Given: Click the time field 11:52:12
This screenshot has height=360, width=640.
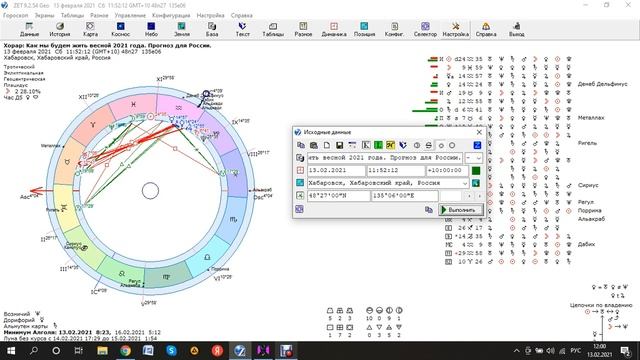Looking at the screenshot, I should 396,170.
